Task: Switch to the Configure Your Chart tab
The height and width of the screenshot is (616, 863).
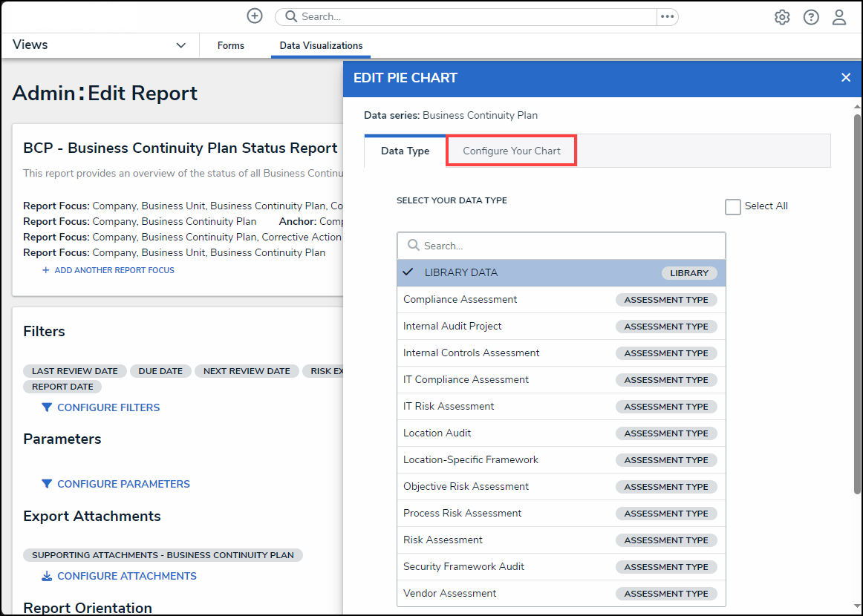Action: coord(512,151)
